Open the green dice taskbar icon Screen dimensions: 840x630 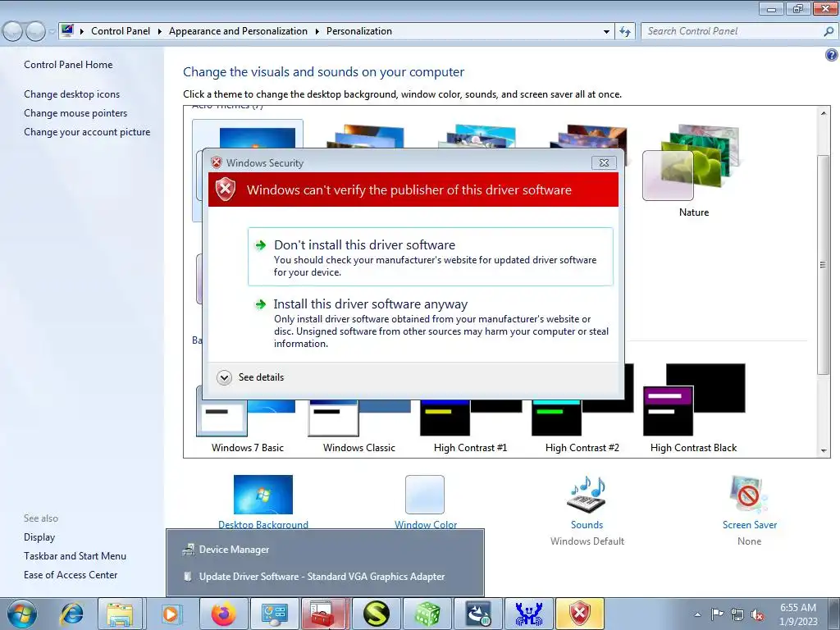pos(427,614)
